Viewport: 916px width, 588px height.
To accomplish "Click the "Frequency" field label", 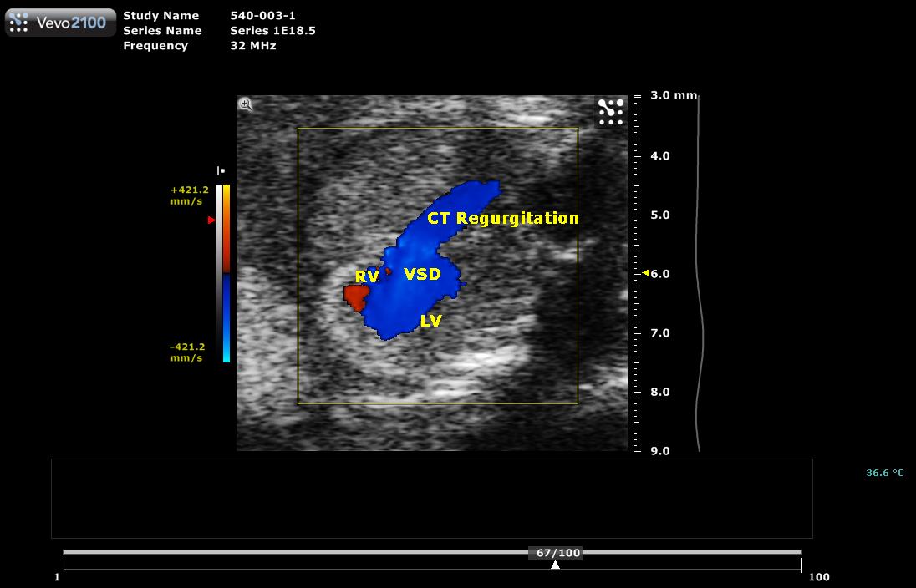I will [155, 46].
